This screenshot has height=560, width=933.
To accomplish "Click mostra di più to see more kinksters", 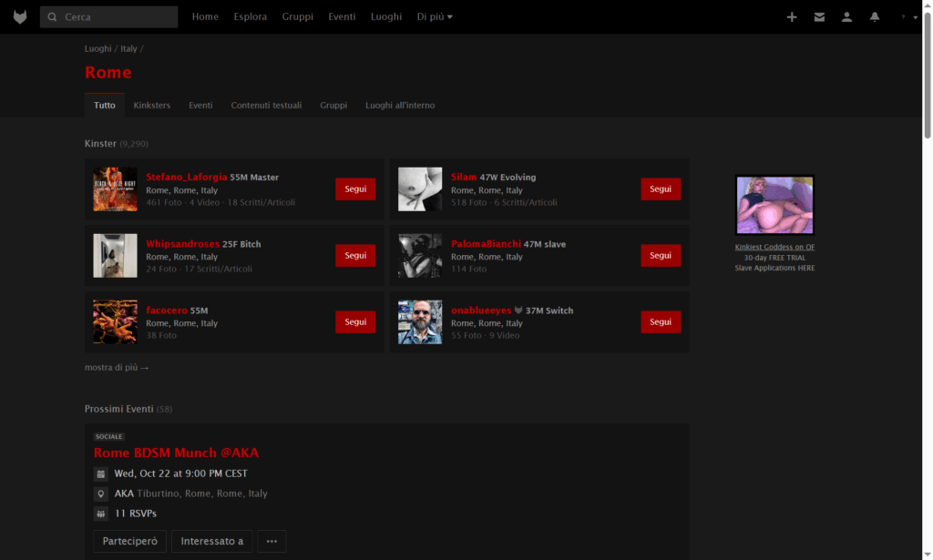I will click(x=116, y=367).
